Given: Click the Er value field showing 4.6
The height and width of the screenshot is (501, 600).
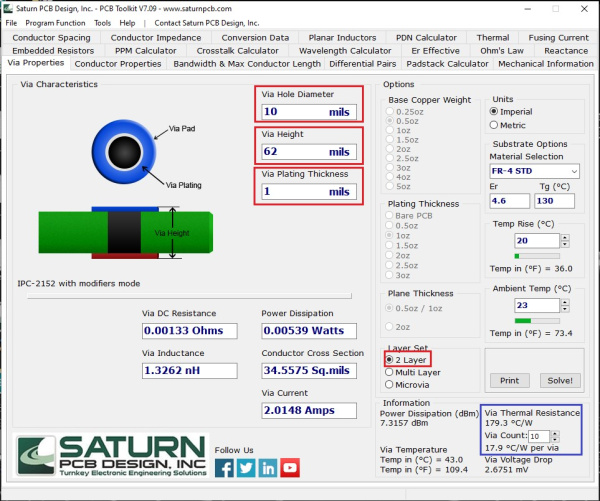Looking at the screenshot, I should (x=509, y=201).
